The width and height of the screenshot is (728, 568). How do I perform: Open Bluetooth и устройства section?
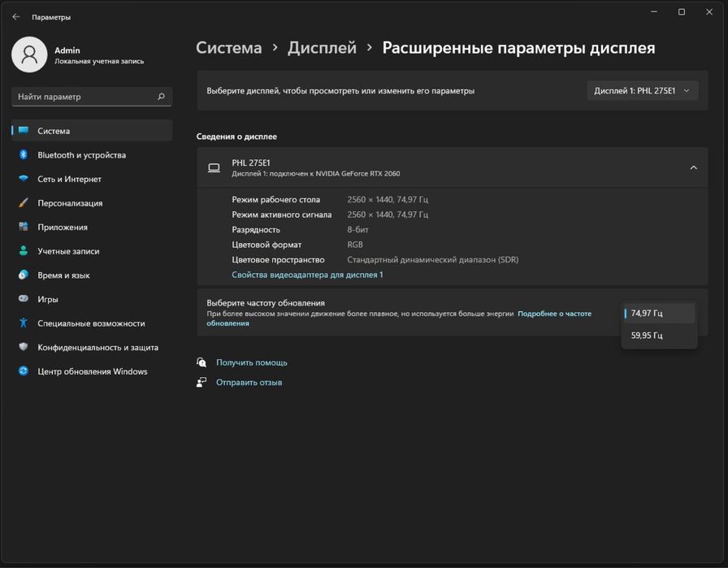coord(92,154)
